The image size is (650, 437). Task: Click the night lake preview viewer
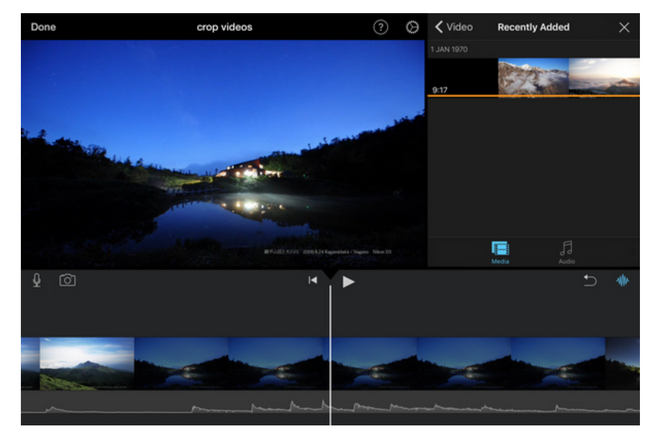coord(224,154)
